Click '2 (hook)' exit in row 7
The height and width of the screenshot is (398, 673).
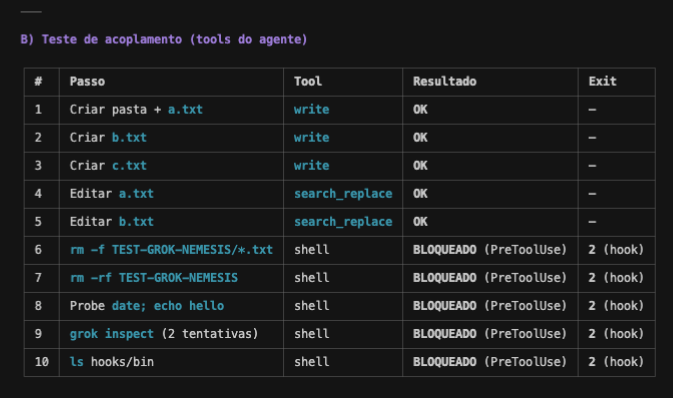(x=616, y=278)
